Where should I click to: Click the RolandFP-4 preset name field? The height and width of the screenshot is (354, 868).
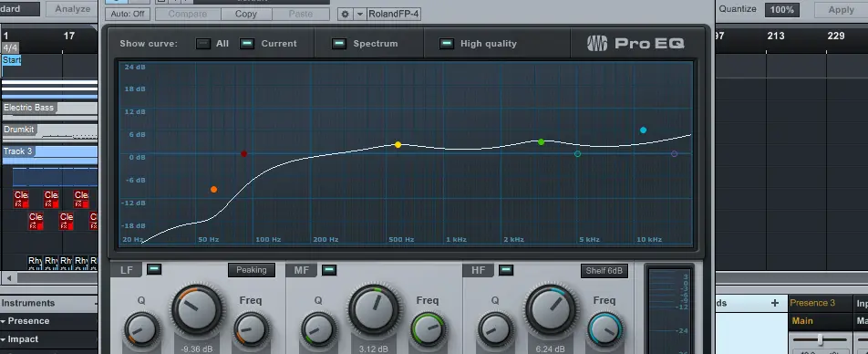[x=394, y=15]
